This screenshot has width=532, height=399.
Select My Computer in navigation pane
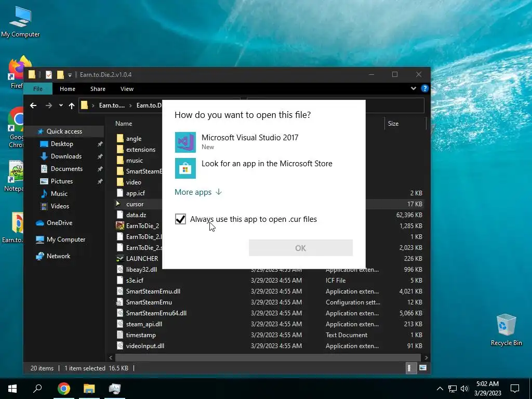[x=66, y=240]
